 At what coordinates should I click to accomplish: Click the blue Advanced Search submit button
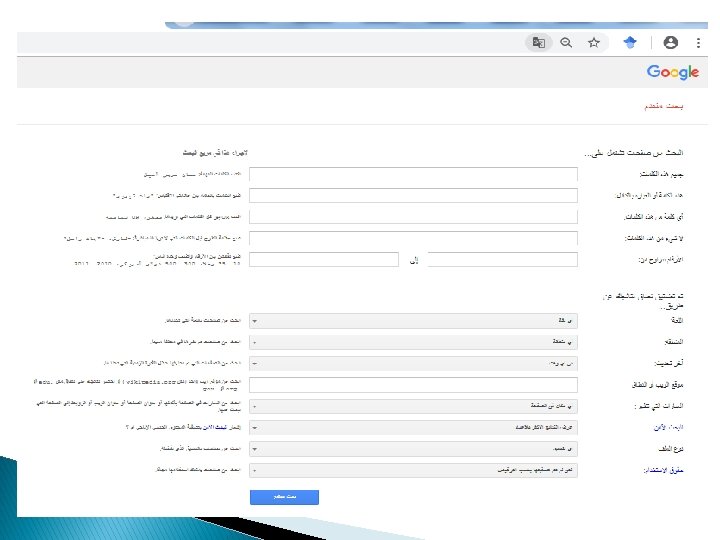tap(284, 497)
